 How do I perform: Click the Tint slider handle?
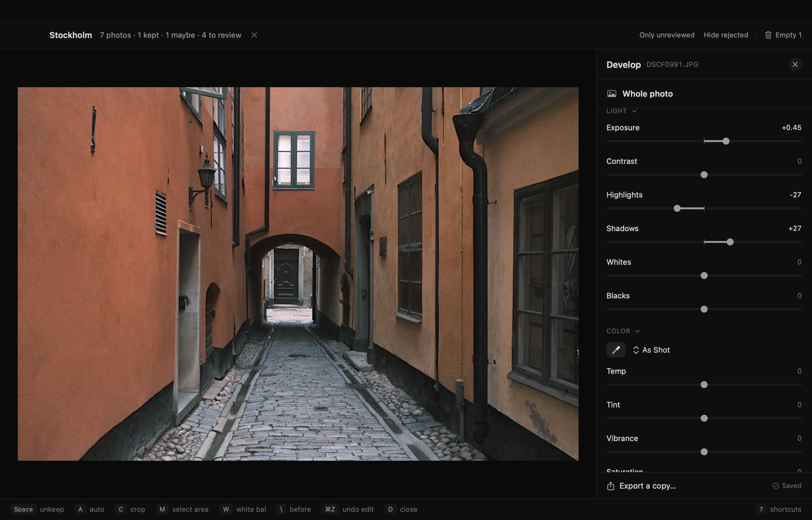click(704, 418)
